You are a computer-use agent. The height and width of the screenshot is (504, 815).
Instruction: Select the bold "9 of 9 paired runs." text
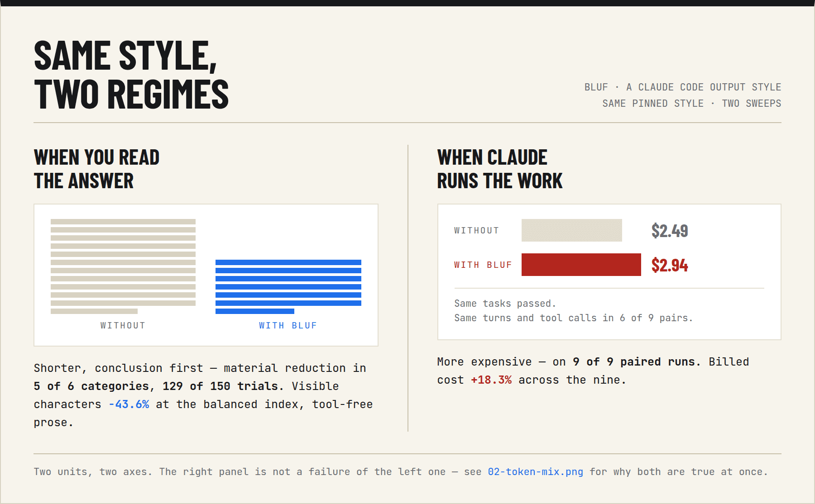pos(637,362)
